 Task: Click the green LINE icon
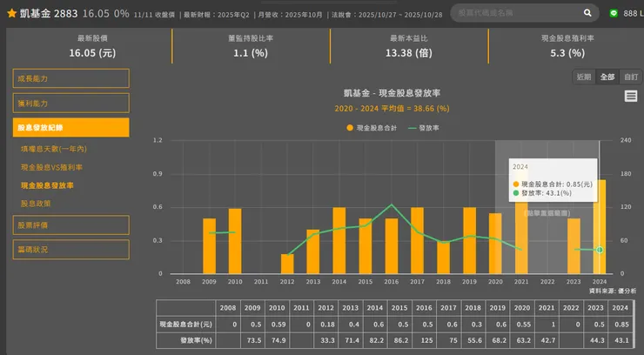[x=614, y=14]
